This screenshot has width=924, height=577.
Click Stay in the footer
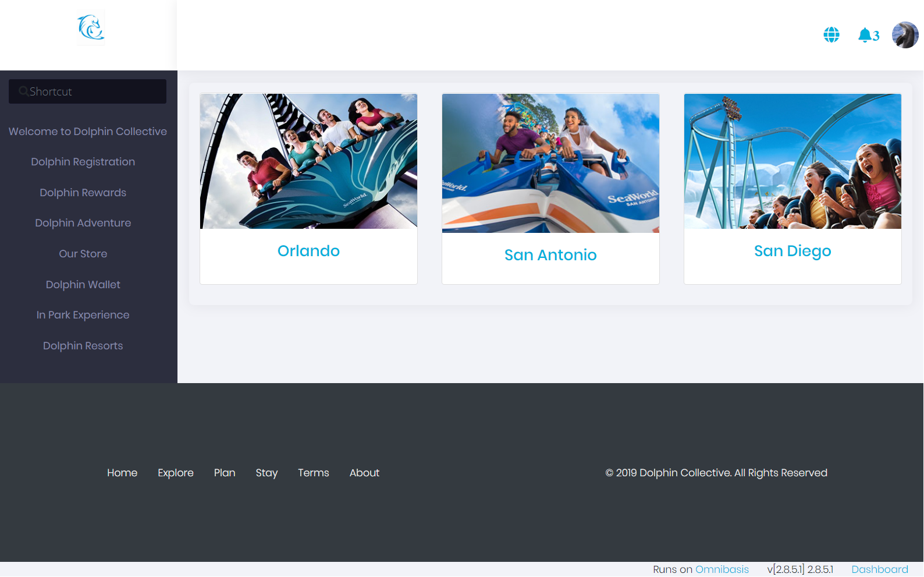(266, 473)
